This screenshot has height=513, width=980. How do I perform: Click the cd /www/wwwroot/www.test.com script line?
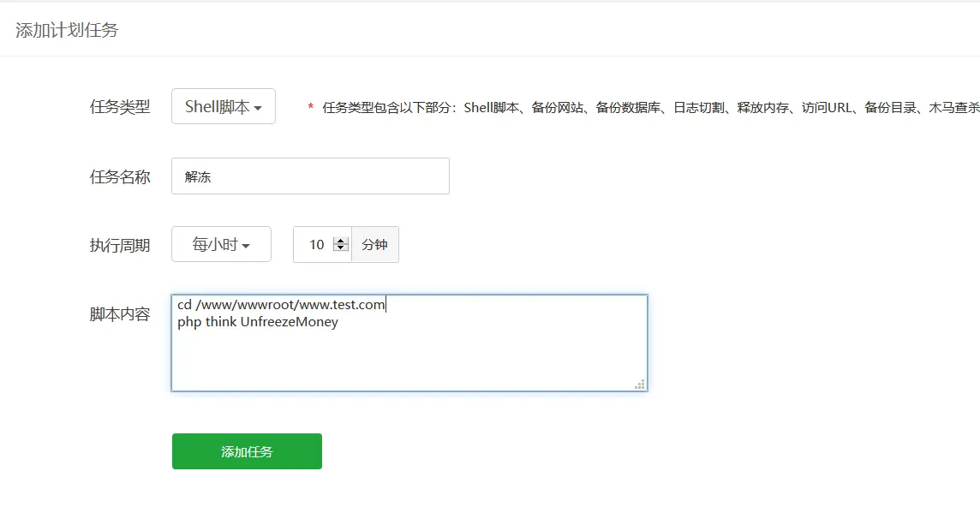pyautogui.click(x=280, y=303)
